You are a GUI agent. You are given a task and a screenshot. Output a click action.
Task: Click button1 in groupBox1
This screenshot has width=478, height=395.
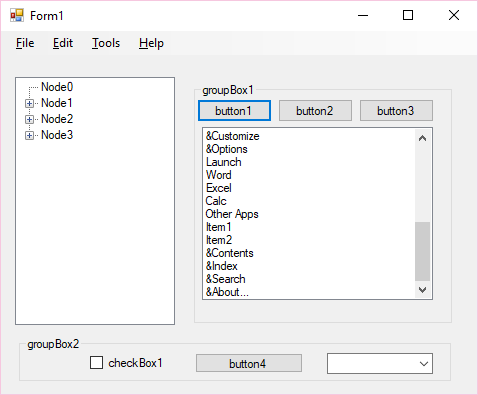pyautogui.click(x=234, y=111)
